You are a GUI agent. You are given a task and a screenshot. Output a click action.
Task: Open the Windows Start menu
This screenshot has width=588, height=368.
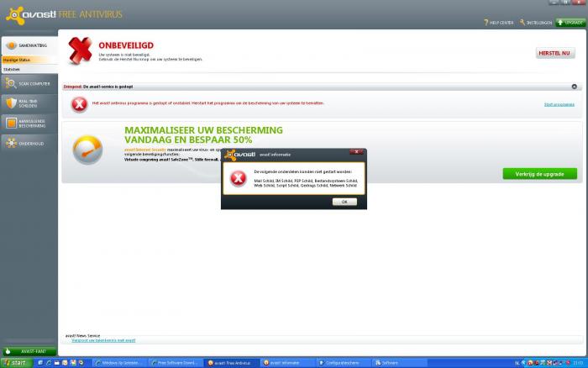click(16, 363)
